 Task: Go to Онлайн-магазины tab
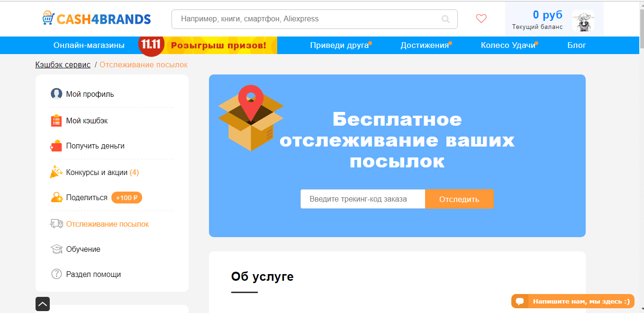(x=89, y=46)
